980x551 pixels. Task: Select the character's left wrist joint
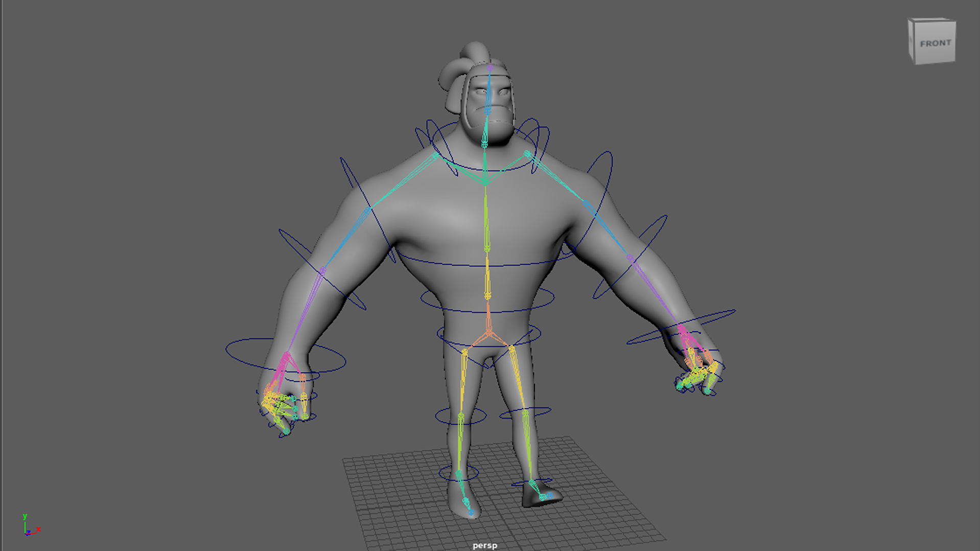[x=682, y=328]
